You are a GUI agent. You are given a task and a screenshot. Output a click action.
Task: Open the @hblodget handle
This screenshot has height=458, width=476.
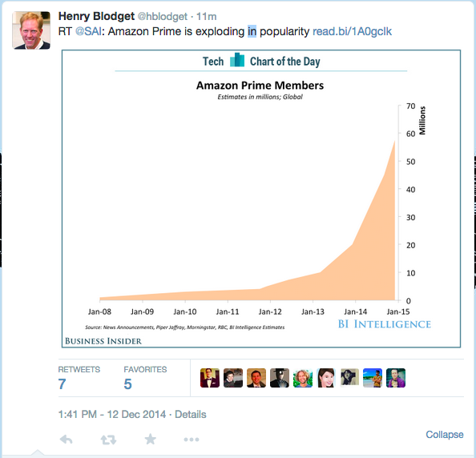163,16
